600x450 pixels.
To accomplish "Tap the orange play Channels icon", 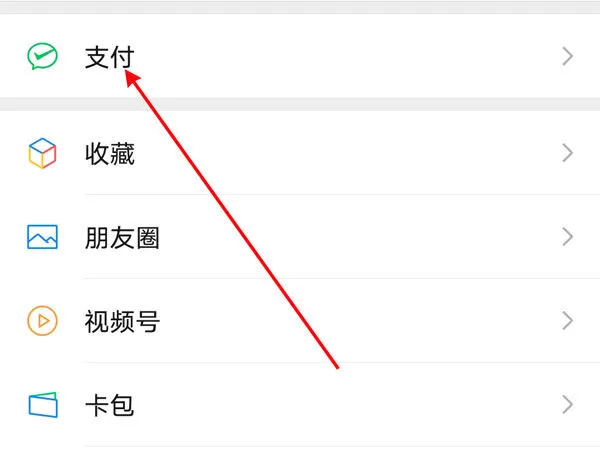I will [42, 321].
